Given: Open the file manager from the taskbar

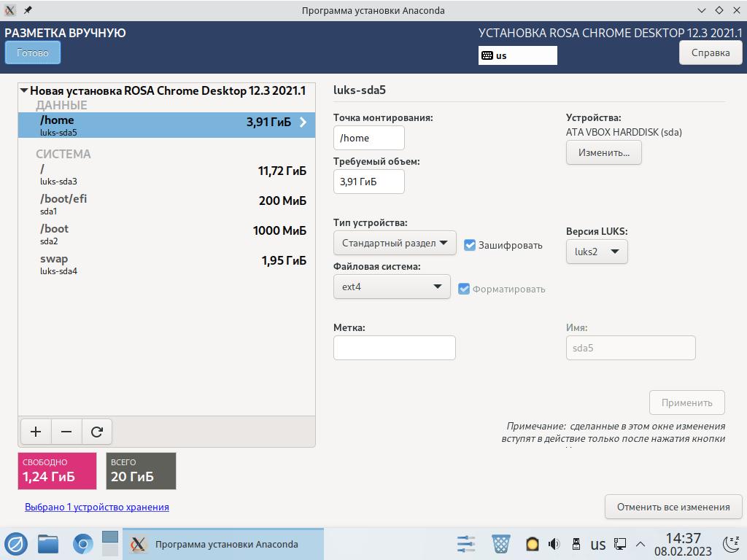Looking at the screenshot, I should [48, 544].
